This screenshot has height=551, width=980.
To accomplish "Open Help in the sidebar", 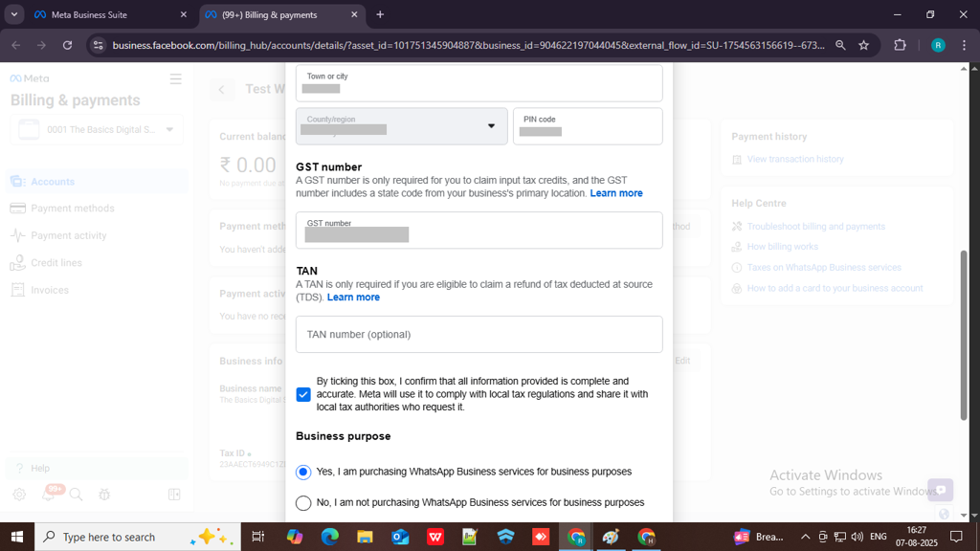I will pos(97,468).
